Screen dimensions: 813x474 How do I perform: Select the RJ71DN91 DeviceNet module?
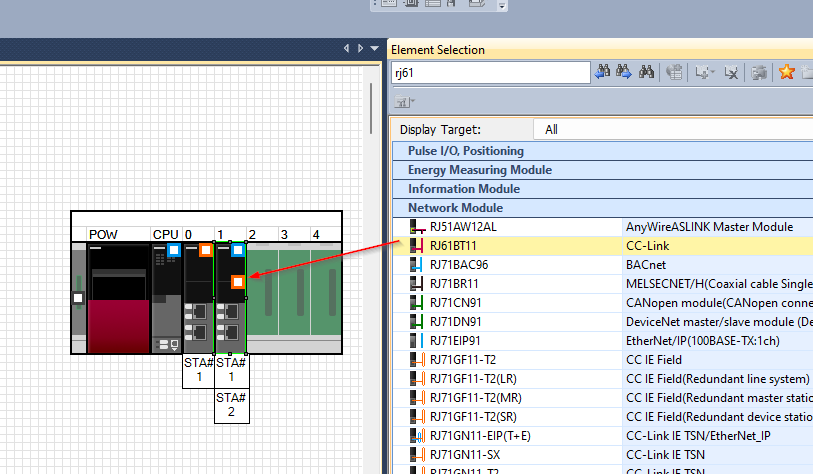coord(602,322)
